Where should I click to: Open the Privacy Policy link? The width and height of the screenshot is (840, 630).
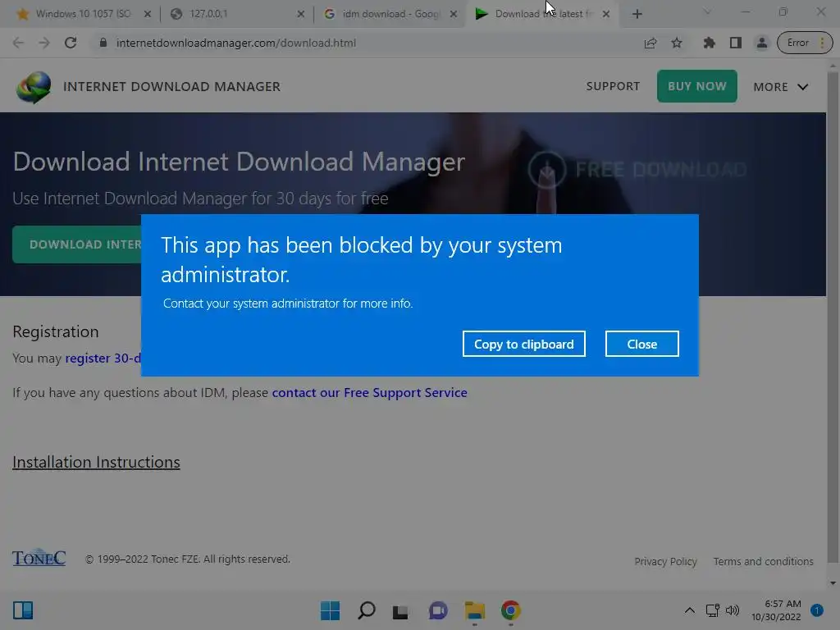tap(665, 561)
